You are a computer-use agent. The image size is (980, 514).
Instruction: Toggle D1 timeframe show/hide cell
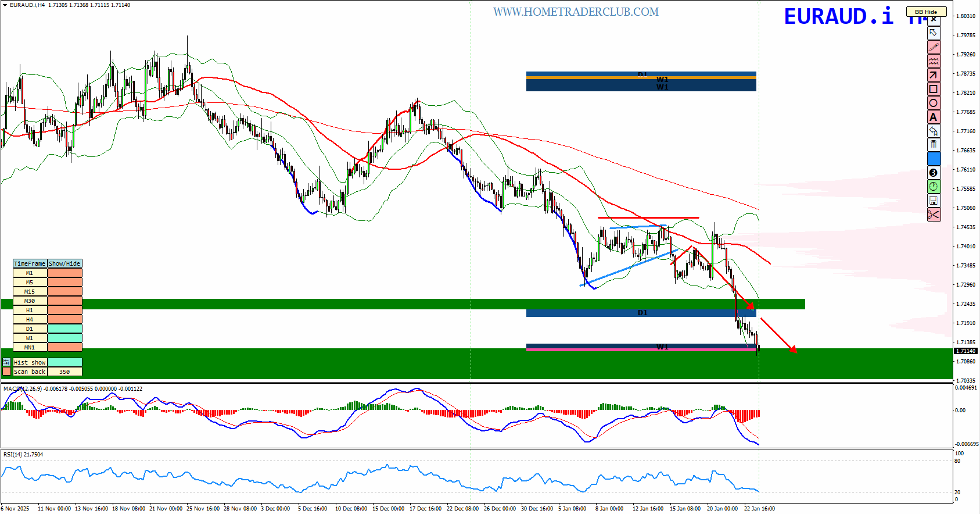click(64, 329)
